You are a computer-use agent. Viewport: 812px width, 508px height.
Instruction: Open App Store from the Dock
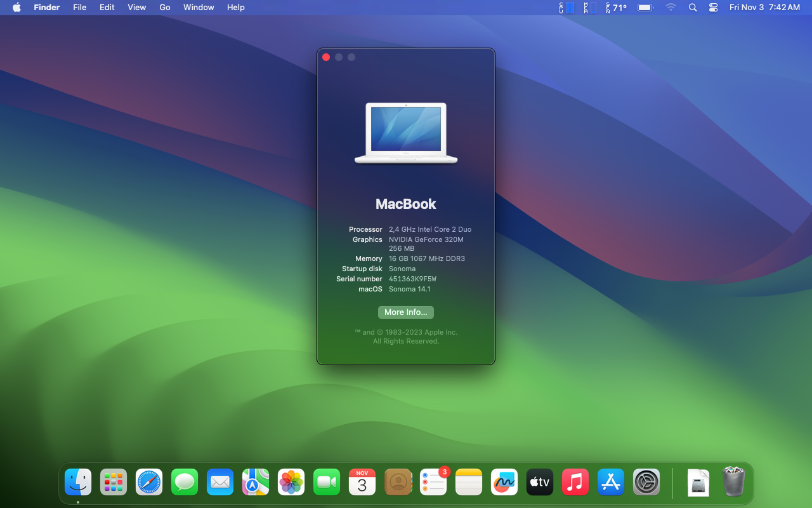click(x=611, y=483)
